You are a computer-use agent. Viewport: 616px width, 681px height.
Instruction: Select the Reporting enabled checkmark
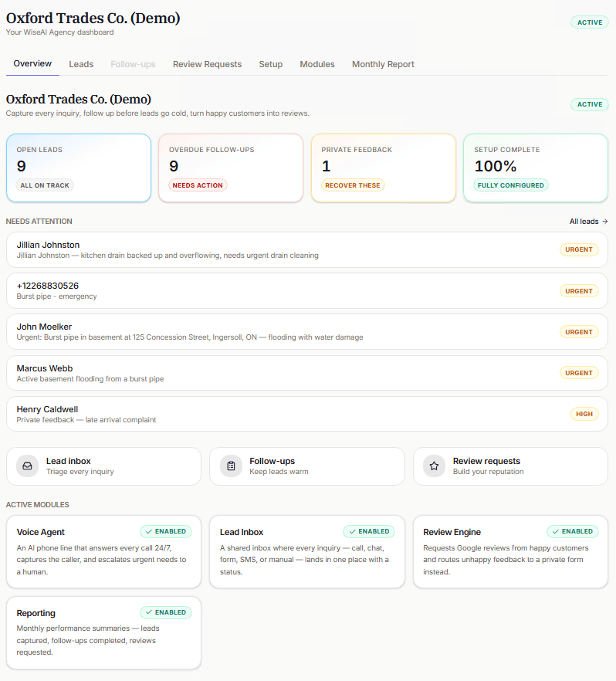149,612
